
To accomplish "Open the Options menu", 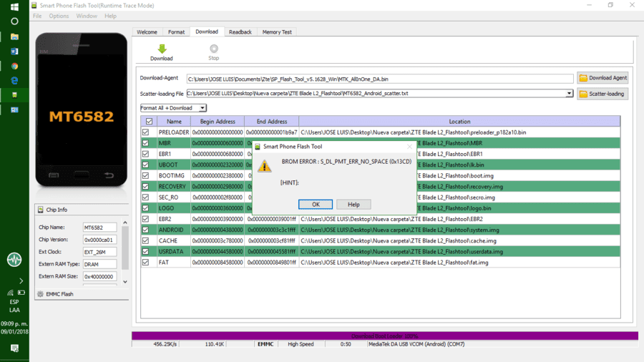I will [59, 16].
